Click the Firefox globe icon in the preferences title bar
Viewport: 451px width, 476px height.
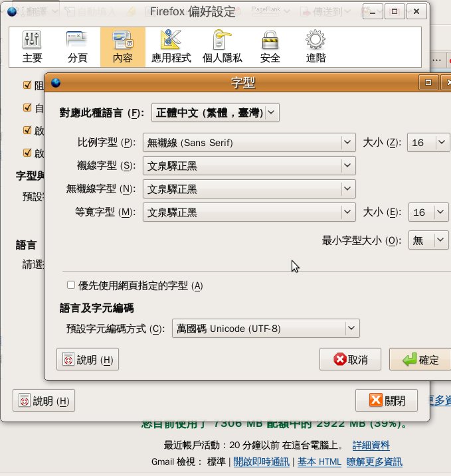click(12, 11)
